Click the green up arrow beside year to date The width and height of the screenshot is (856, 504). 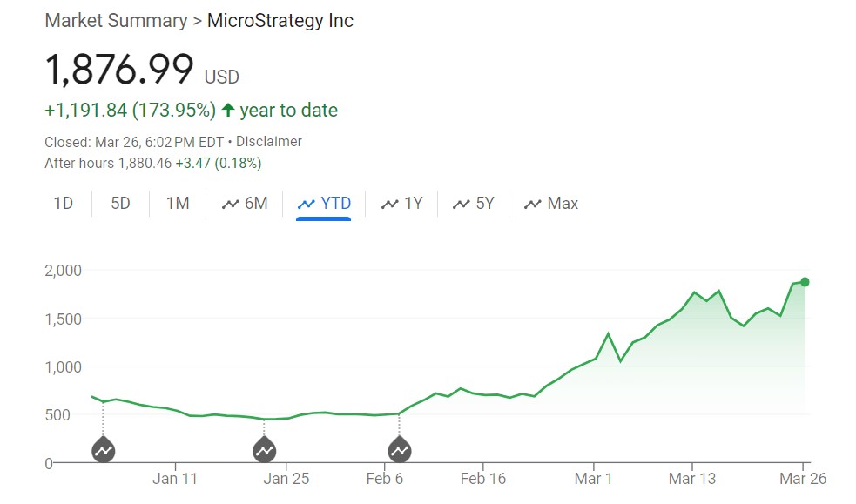pyautogui.click(x=228, y=111)
